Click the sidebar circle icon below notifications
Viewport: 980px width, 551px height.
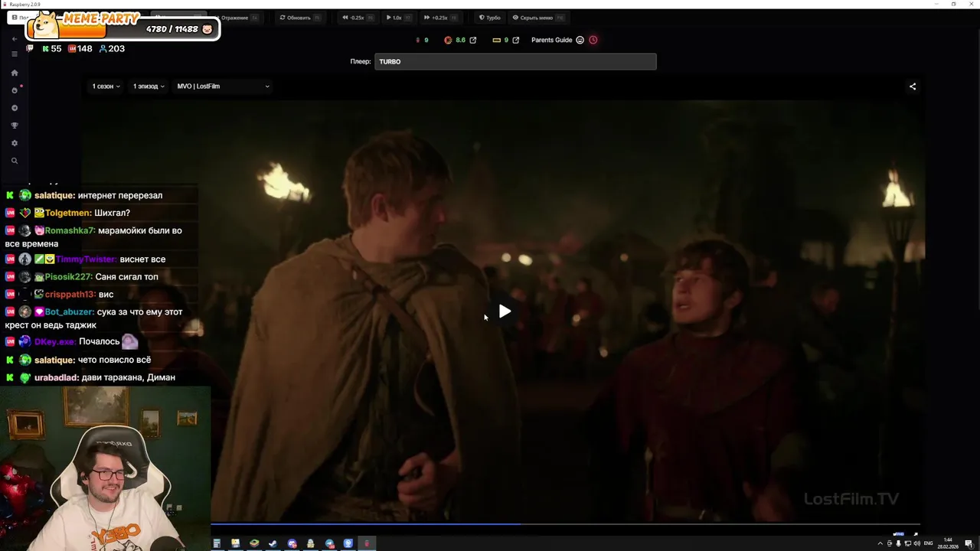pos(14,108)
